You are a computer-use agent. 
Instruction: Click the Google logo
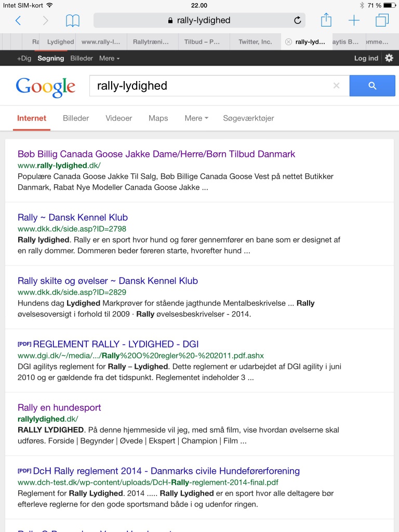pyautogui.click(x=46, y=87)
